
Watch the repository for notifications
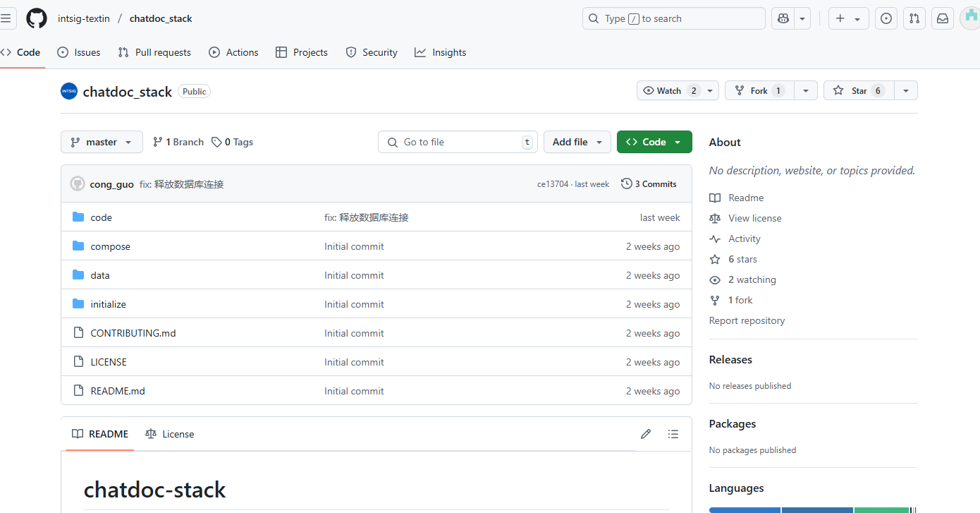click(x=669, y=90)
